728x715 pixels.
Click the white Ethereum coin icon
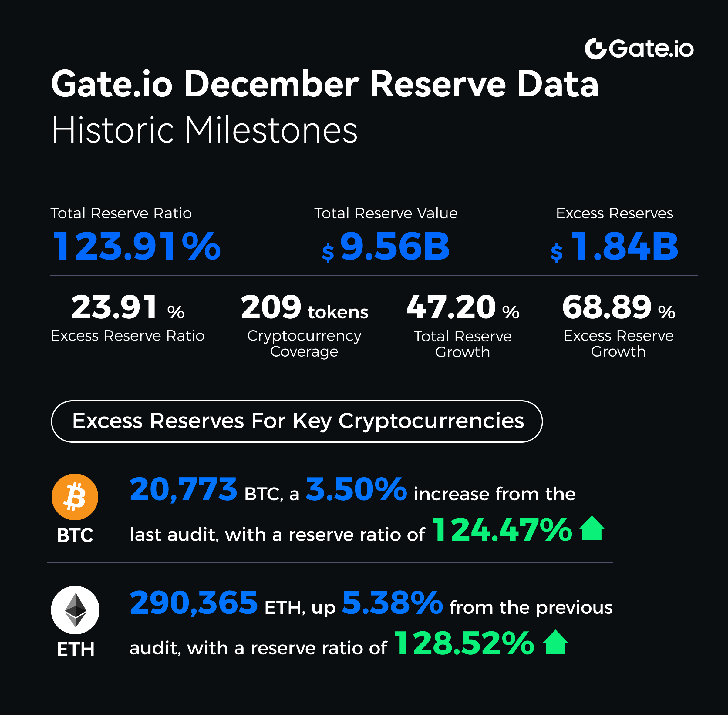pyautogui.click(x=75, y=610)
